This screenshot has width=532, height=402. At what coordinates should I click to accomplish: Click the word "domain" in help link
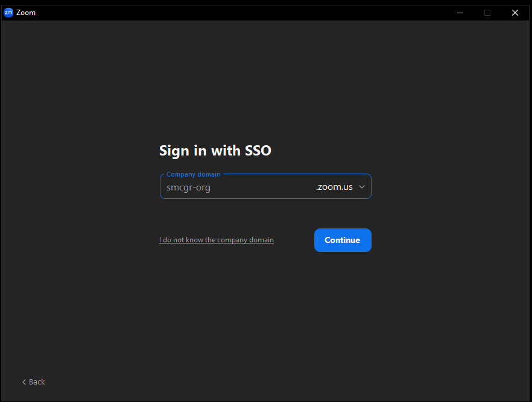tap(261, 240)
